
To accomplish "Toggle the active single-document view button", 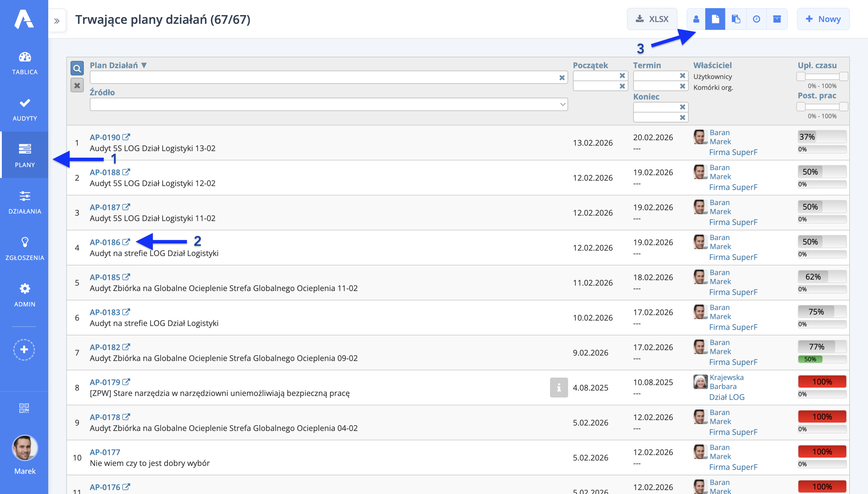I will click(715, 19).
